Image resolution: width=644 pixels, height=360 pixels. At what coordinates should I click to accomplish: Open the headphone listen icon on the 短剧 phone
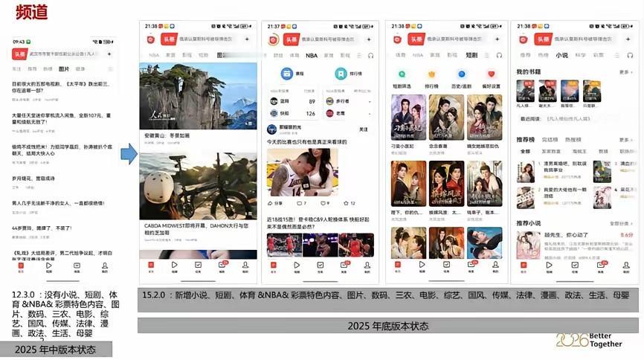click(x=499, y=55)
